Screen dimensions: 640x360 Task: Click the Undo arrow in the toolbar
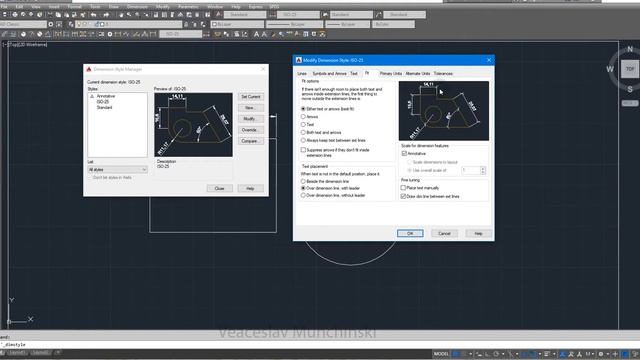pos(93,15)
